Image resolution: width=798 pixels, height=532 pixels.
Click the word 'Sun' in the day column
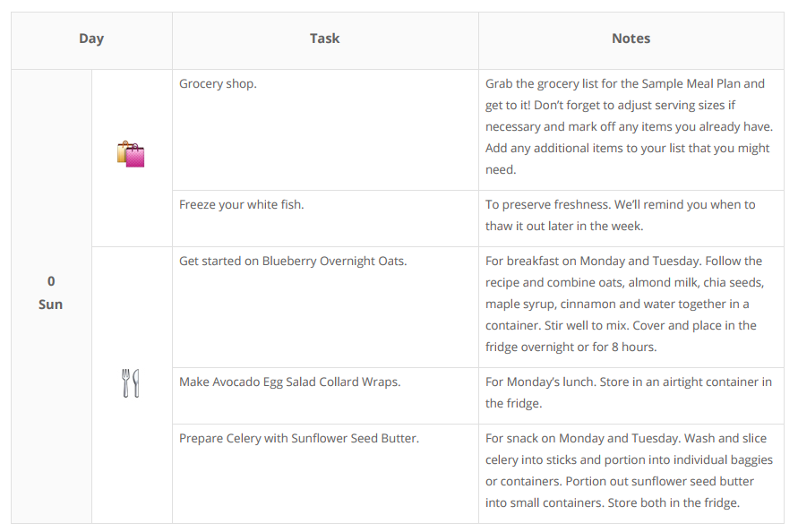(50, 305)
